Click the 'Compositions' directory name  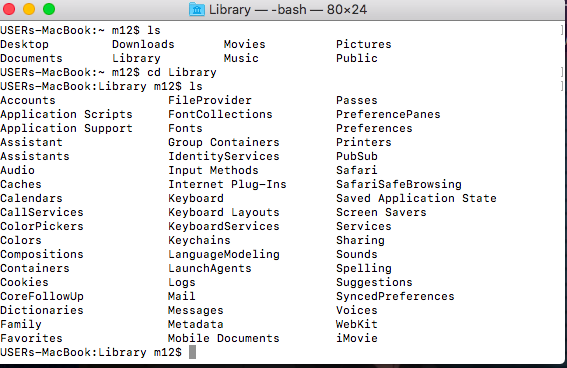coord(42,254)
